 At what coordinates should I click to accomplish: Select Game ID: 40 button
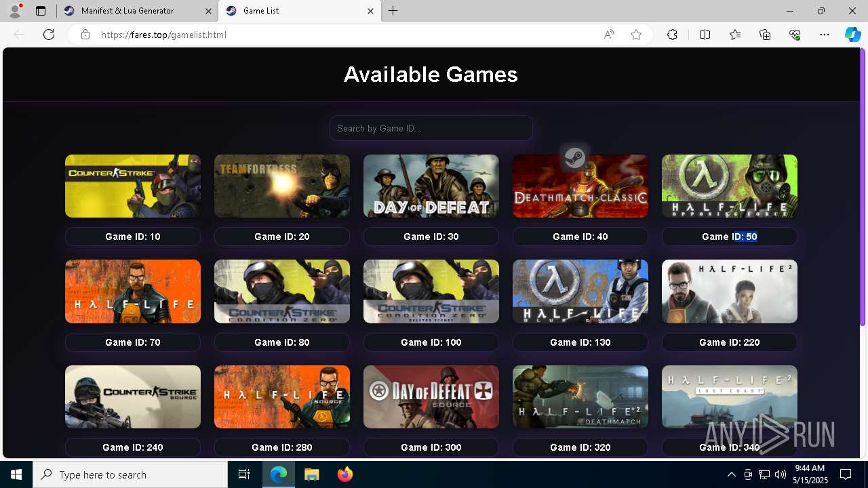click(580, 237)
